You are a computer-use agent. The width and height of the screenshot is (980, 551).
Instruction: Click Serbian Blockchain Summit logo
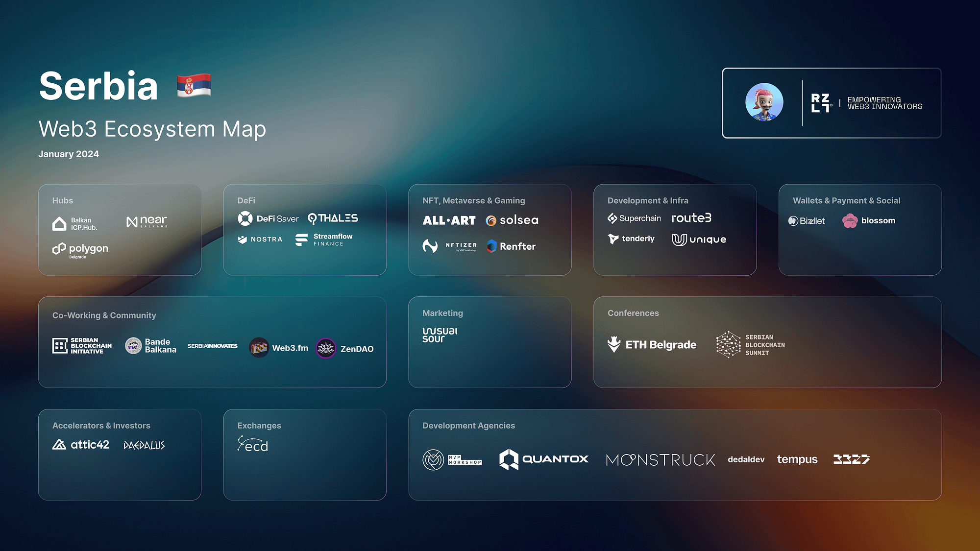750,345
